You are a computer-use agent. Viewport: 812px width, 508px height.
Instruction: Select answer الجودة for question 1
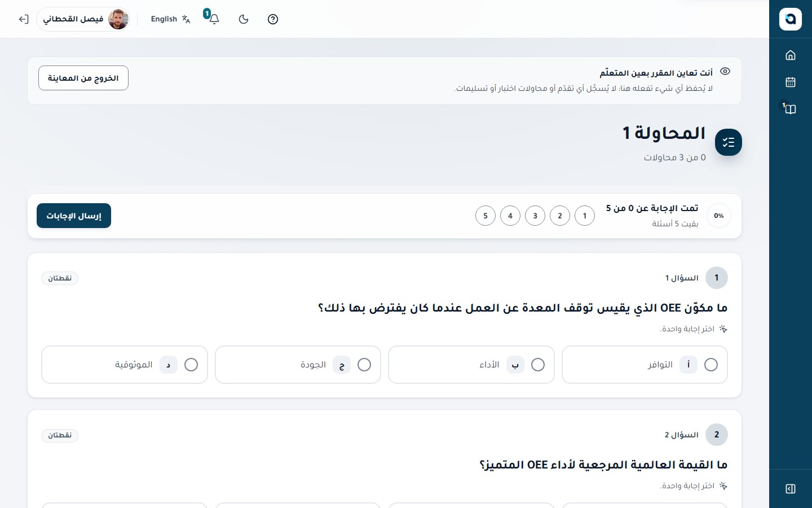pos(298,365)
